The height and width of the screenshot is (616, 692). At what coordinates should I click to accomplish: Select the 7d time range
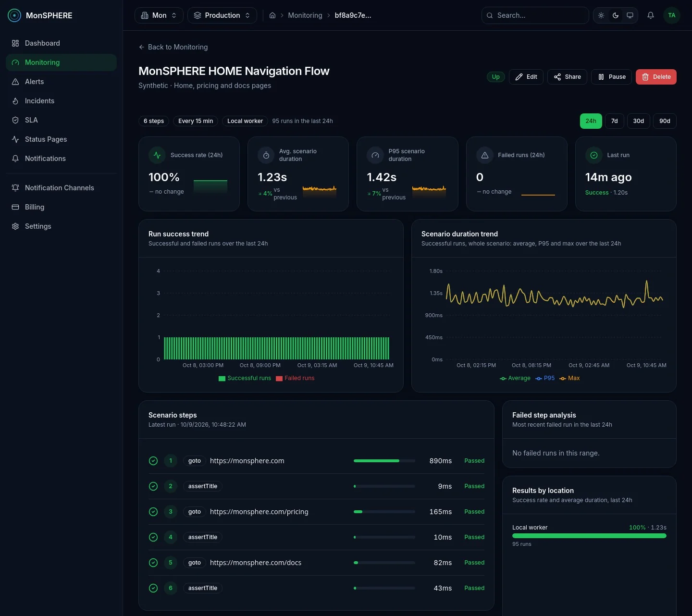[x=614, y=121]
